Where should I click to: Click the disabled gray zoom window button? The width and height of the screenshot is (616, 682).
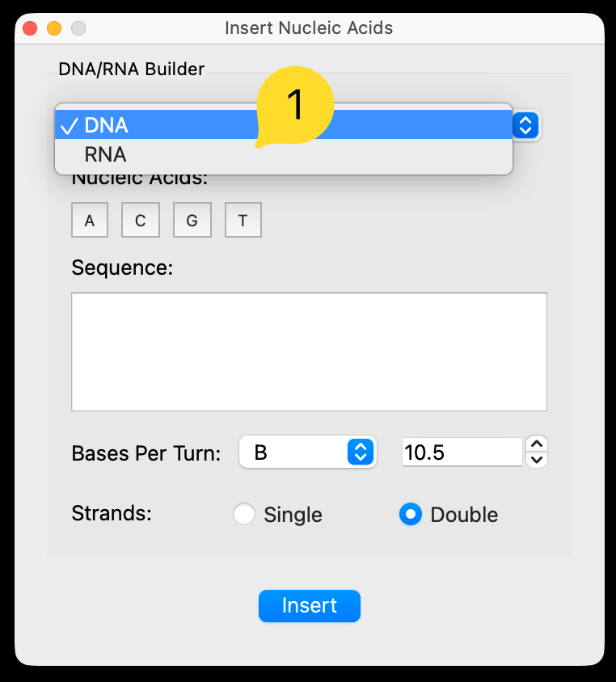coord(78,28)
